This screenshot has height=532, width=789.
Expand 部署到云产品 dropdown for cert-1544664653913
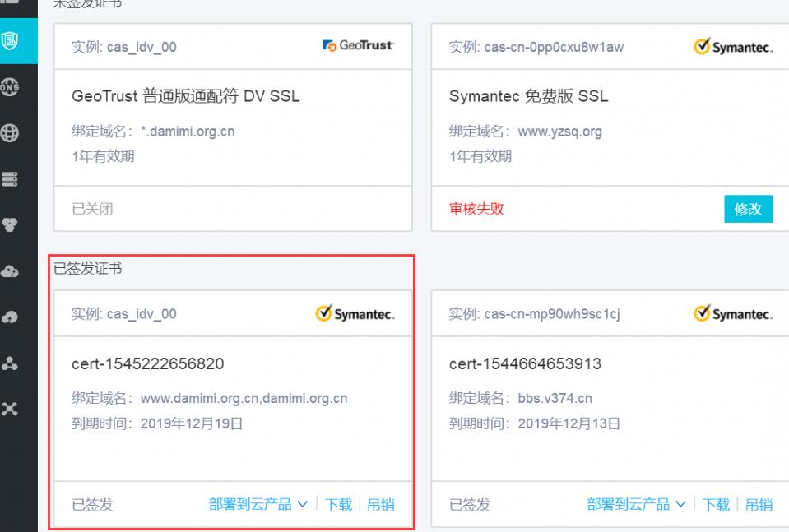(636, 505)
